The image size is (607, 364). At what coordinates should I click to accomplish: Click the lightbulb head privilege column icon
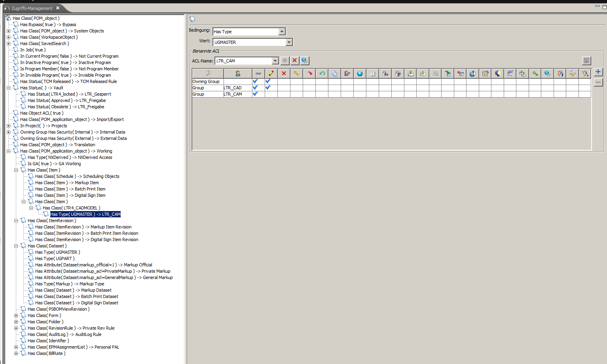(x=498, y=74)
